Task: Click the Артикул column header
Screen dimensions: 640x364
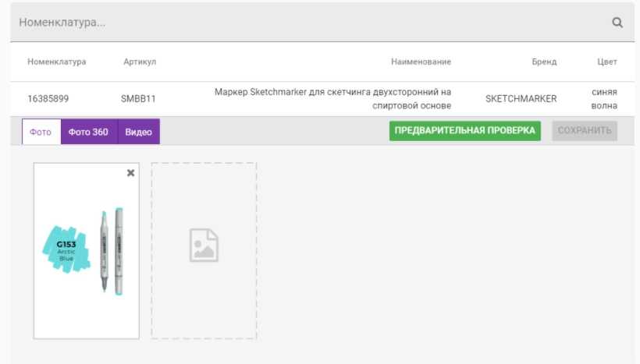Action: click(x=140, y=62)
